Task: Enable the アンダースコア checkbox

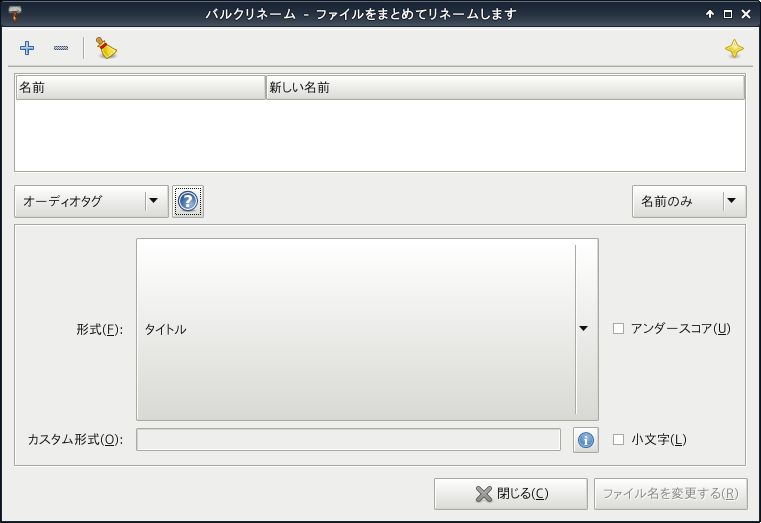Action: click(x=618, y=329)
